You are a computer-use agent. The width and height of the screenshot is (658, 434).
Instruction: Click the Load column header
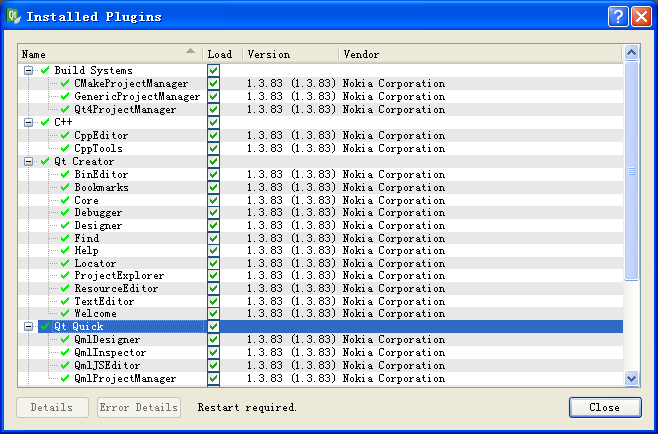click(222, 54)
